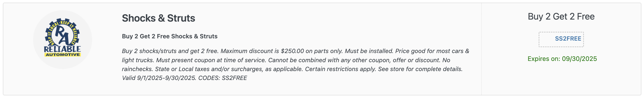
Task: Click the Reliable Automotive circular logo
Action: pos(63,40)
